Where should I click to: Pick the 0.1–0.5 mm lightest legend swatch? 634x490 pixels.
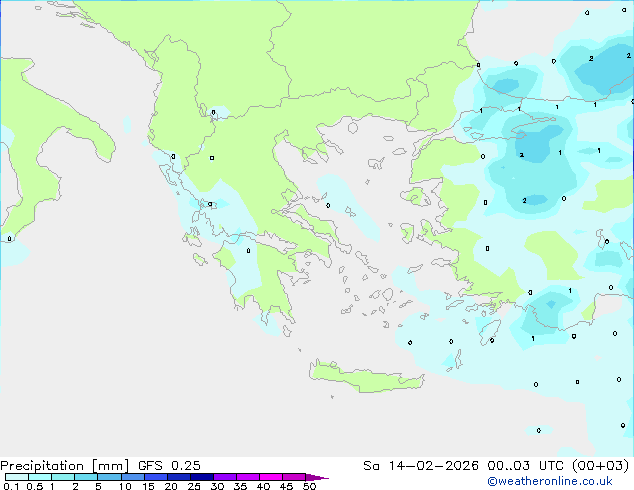pos(17,477)
